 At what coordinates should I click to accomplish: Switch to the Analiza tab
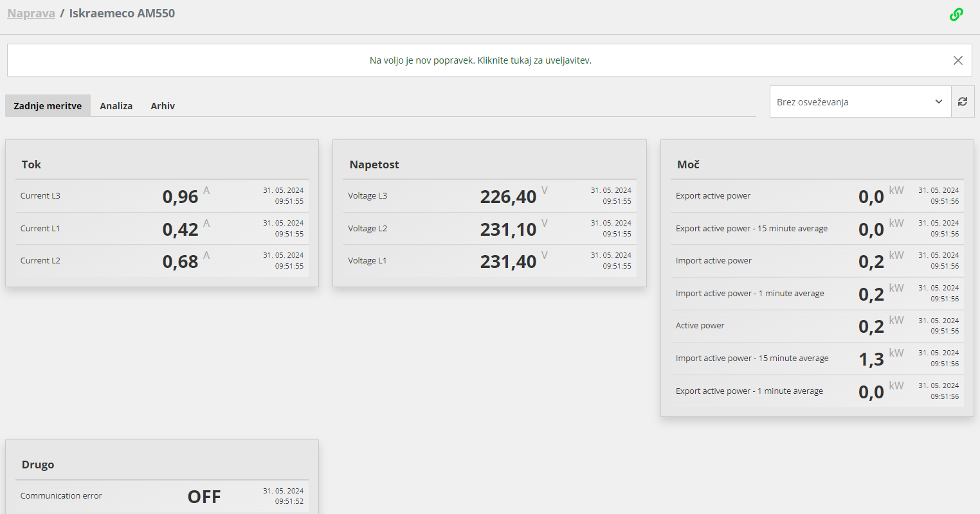click(116, 106)
